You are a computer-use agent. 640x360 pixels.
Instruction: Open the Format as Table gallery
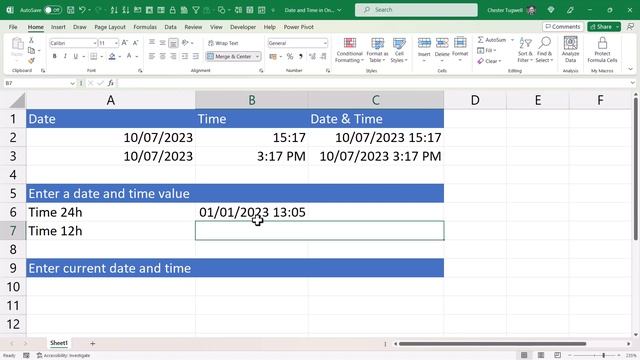377,50
